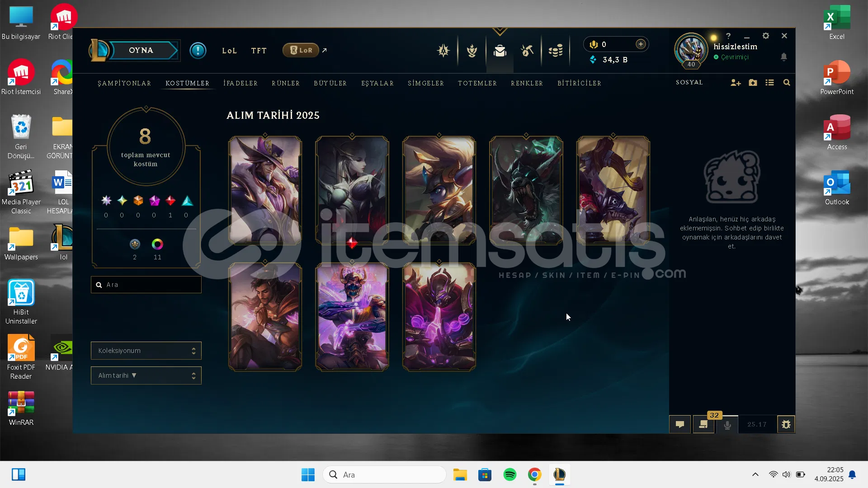The width and height of the screenshot is (868, 488).
Task: Open the LoR external launcher button
Action: [x=301, y=50]
